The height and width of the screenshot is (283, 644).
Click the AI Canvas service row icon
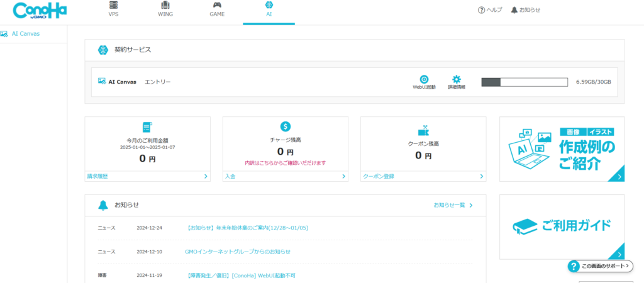(x=102, y=81)
